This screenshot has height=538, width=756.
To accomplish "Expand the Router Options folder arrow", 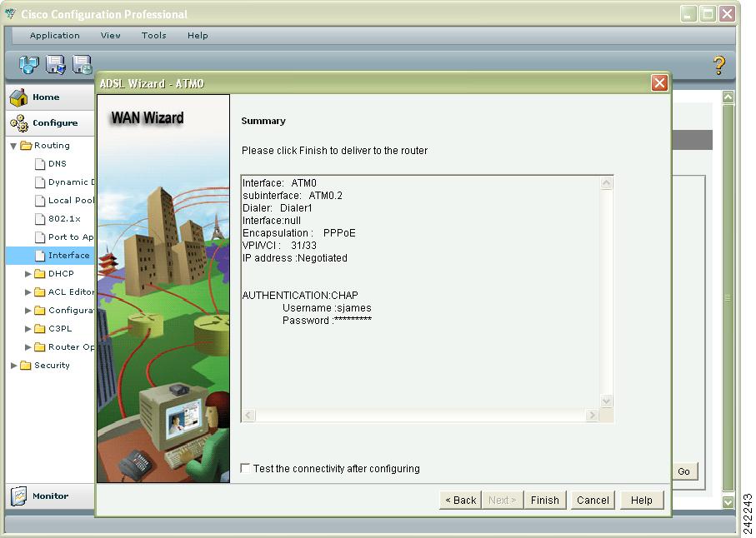I will [x=28, y=346].
